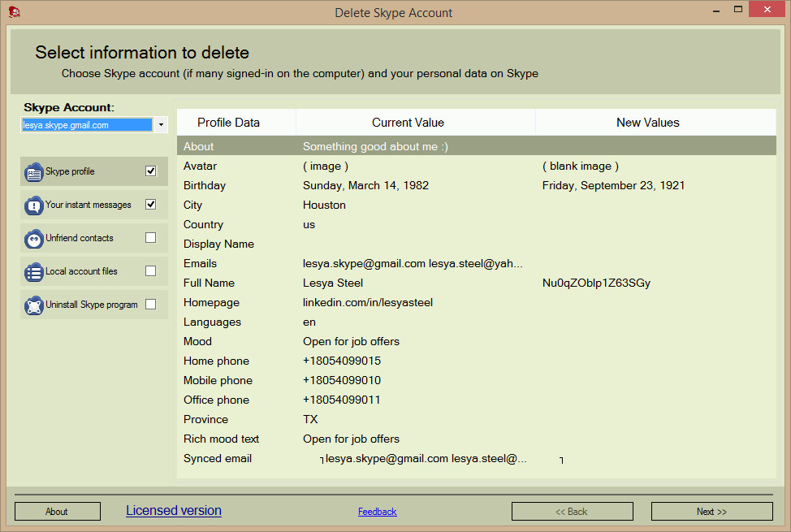Click the City row label

click(192, 205)
